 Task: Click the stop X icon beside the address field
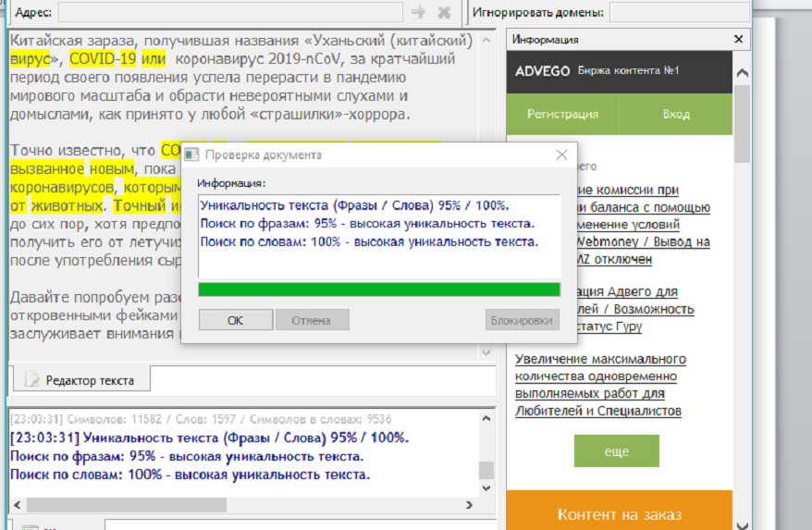point(444,12)
